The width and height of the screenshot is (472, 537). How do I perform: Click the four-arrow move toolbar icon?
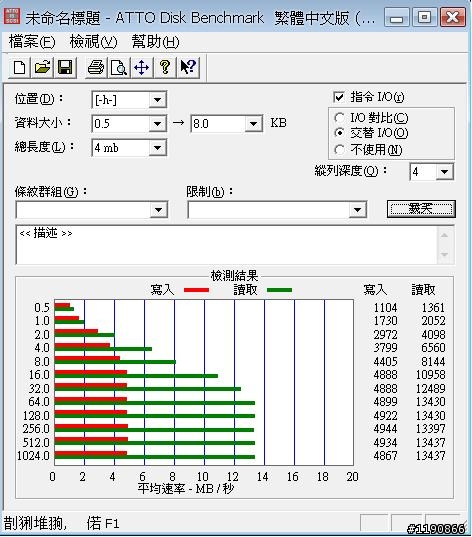[142, 67]
